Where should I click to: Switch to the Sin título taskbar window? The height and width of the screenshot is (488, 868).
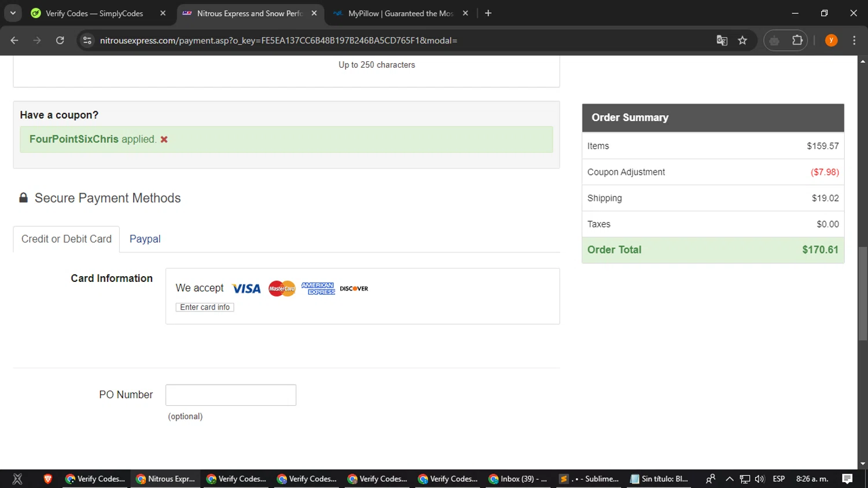pyautogui.click(x=660, y=479)
